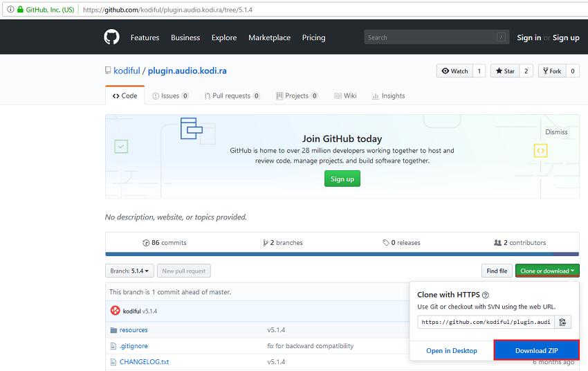This screenshot has height=371, width=588.
Task: Open the stargazers count 2
Action: coord(526,71)
